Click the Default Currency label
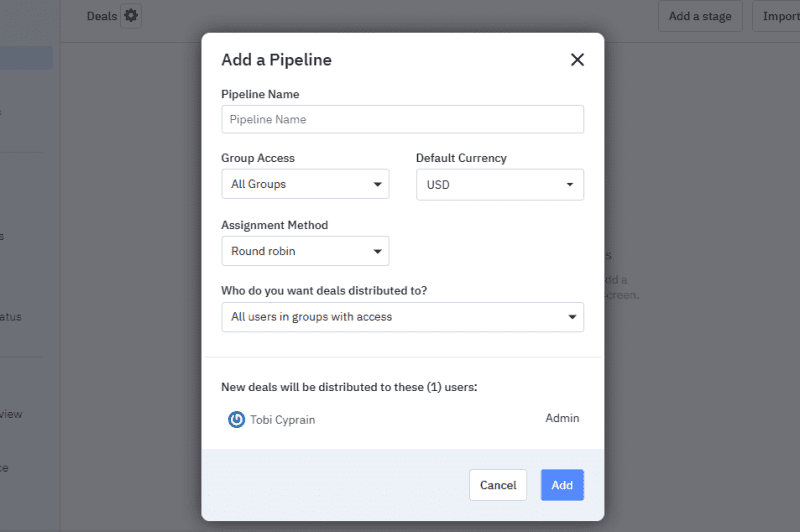Image resolution: width=800 pixels, height=532 pixels. coord(461,158)
